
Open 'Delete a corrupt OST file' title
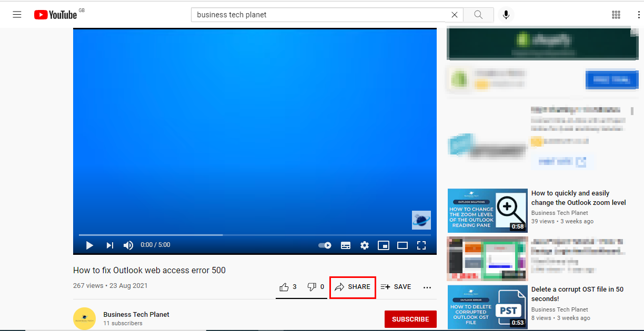tap(577, 294)
